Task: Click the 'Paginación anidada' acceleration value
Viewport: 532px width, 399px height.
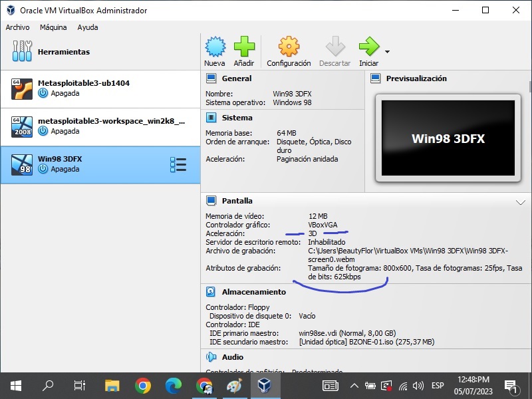Action: [x=307, y=159]
